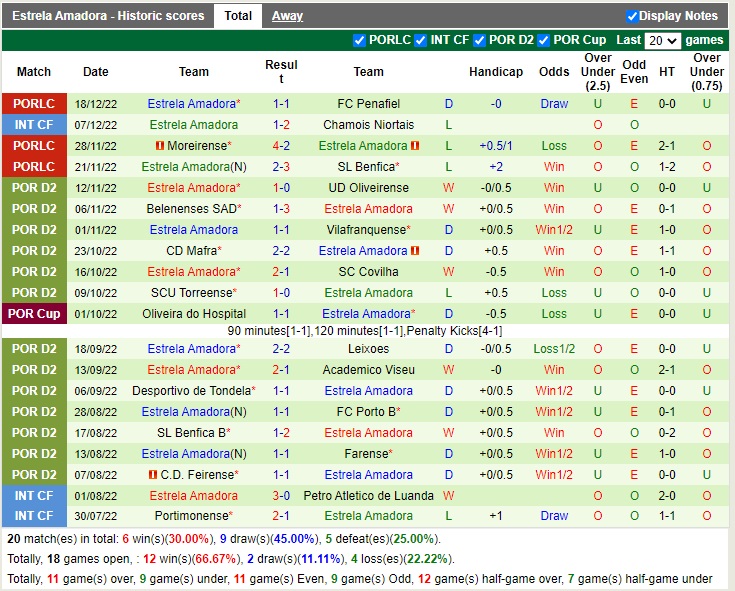Switch to the Total tab
Viewport: 735px width, 591px height.
point(238,16)
